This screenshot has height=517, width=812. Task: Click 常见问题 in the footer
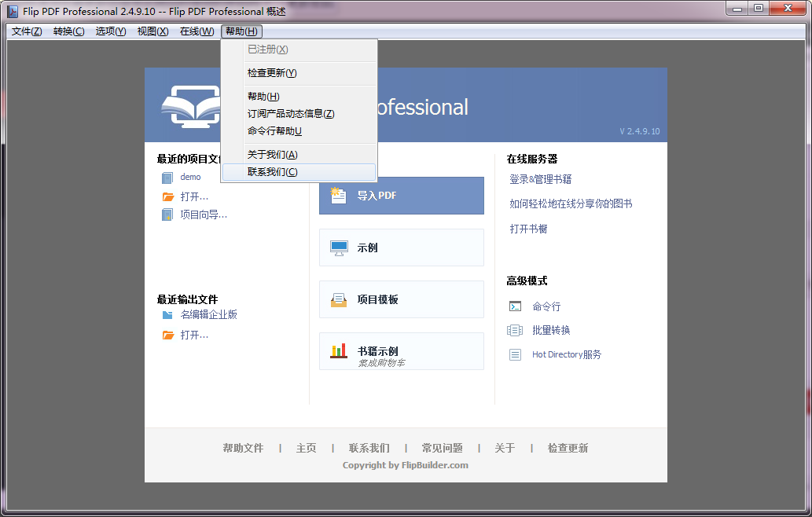(x=442, y=447)
